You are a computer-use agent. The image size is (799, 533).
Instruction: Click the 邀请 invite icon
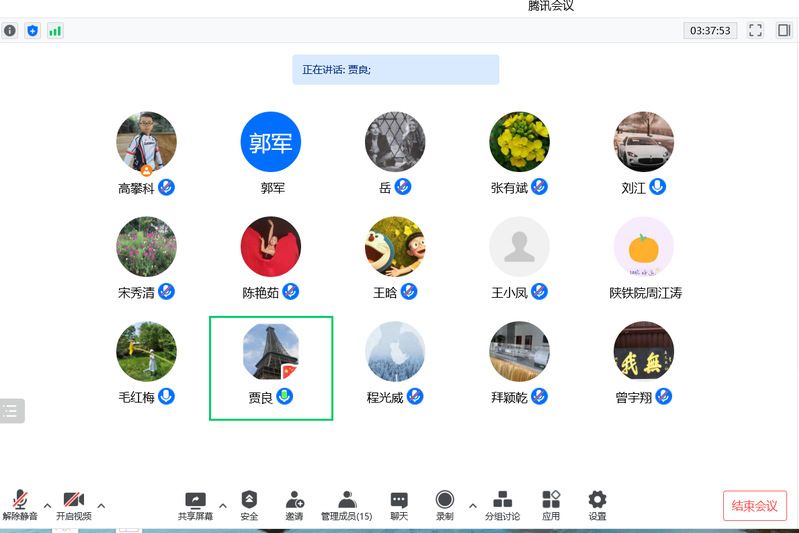click(x=294, y=505)
